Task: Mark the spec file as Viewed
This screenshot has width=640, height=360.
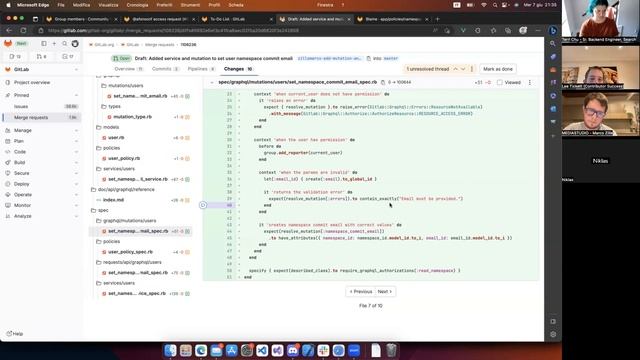Action: coord(500,82)
